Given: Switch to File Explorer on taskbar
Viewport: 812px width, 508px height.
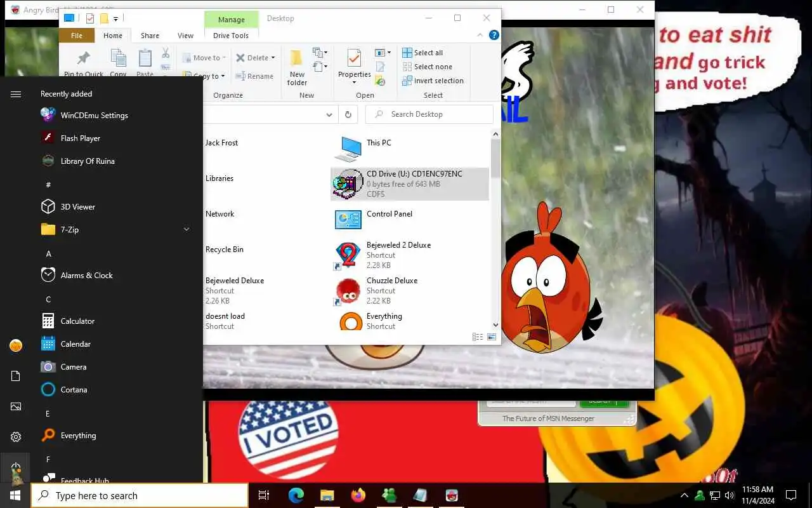Looking at the screenshot, I should 327,495.
